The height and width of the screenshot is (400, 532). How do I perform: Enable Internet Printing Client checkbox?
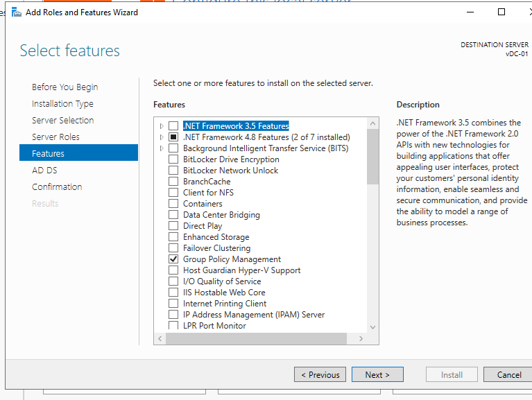173,304
